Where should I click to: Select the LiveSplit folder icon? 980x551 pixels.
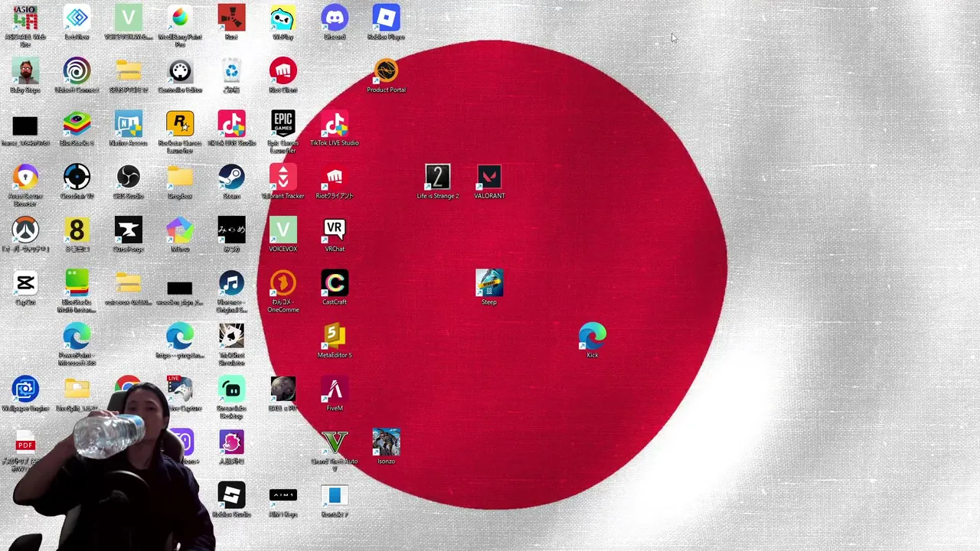[77, 390]
